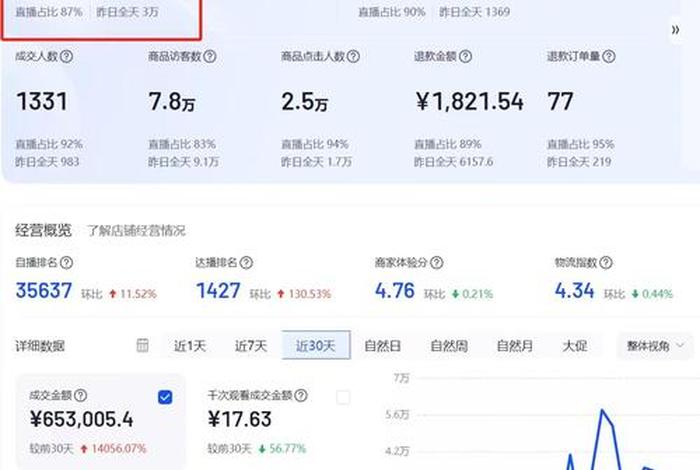Switch to 自然日 tab
Viewport: 700px width, 470px height.
click(x=383, y=345)
